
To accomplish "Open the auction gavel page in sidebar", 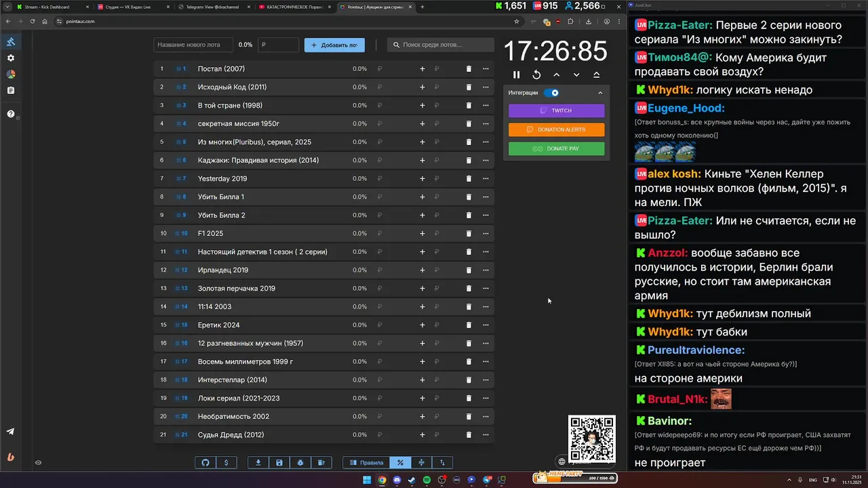I will tap(11, 42).
